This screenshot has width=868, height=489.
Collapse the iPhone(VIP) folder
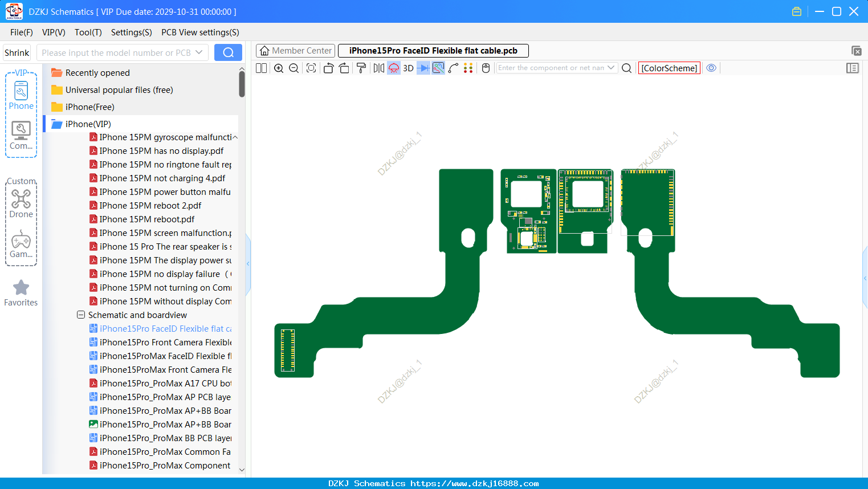click(x=81, y=124)
